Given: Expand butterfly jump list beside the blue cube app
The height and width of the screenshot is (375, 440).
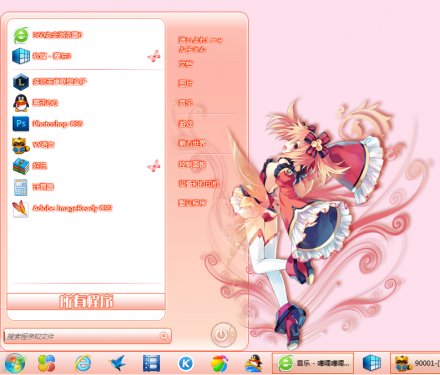Looking at the screenshot, I should pyautogui.click(x=154, y=56).
